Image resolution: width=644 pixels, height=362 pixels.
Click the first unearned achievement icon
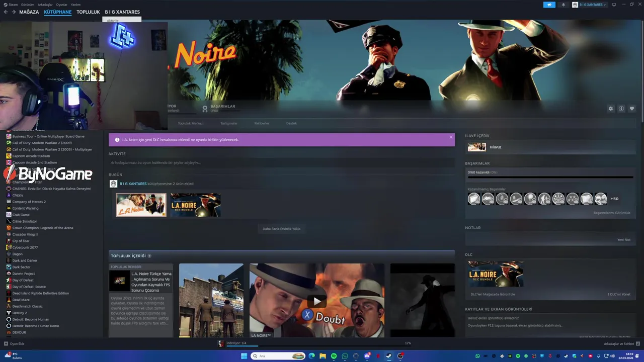(474, 199)
